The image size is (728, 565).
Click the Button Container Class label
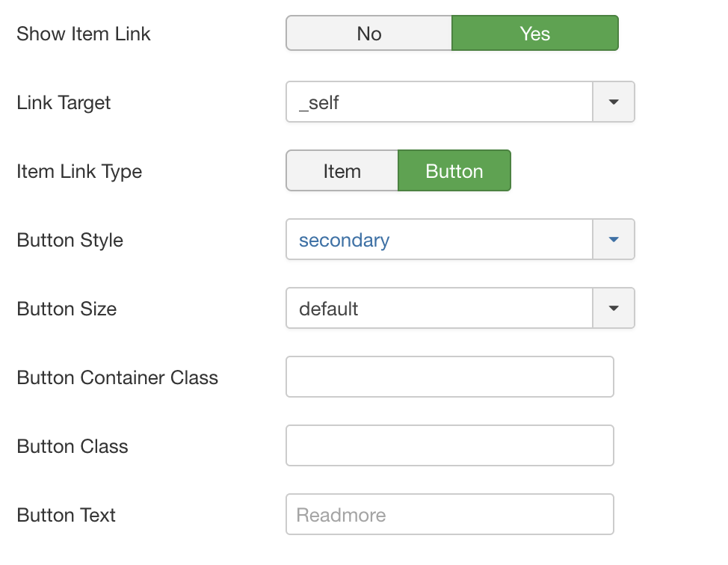(x=117, y=377)
